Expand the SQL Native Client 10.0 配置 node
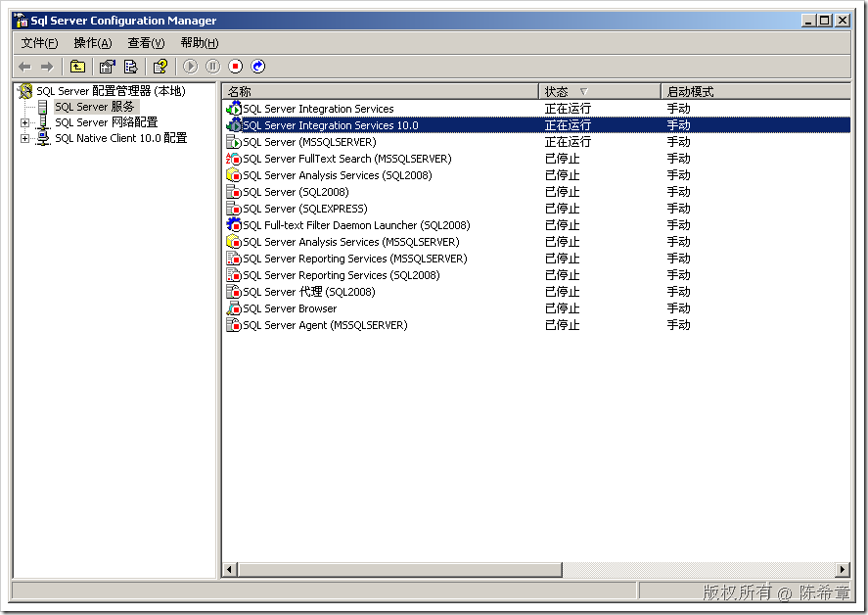Viewport: 868px width, 615px height. pyautogui.click(x=24, y=138)
